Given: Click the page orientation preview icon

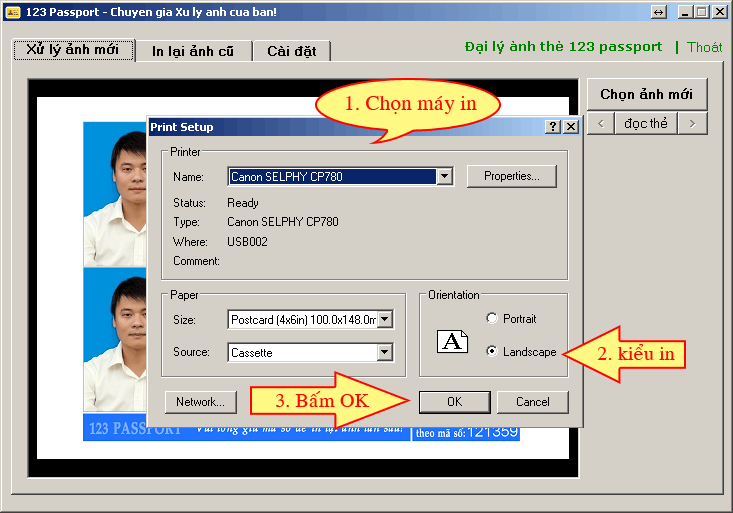Looking at the screenshot, I should [x=452, y=341].
